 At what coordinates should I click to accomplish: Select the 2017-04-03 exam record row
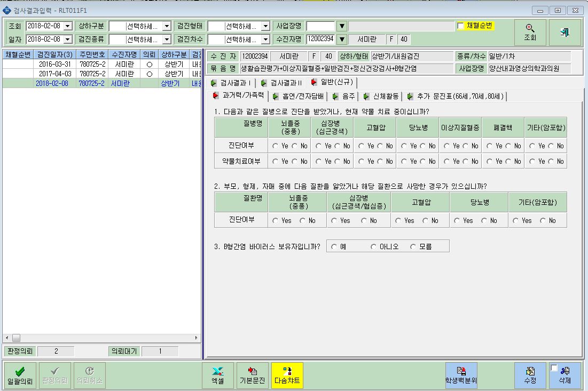101,74
